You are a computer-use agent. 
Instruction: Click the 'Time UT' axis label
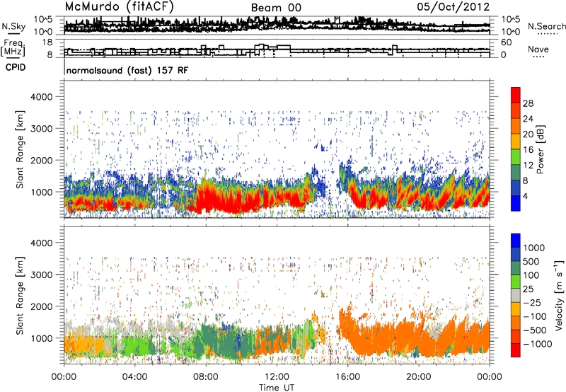pos(277,387)
